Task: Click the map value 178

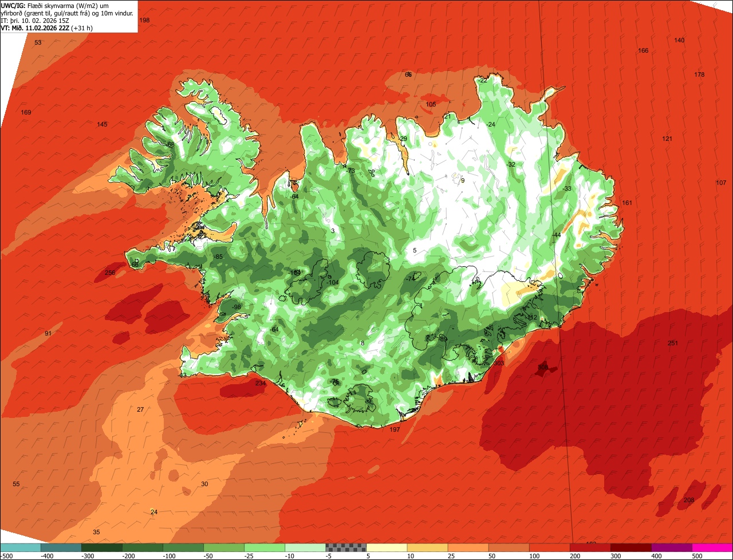Action: tap(699, 74)
